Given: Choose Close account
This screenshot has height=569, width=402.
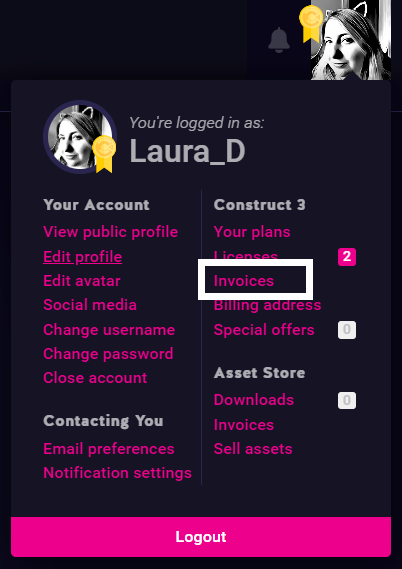Looking at the screenshot, I should [x=95, y=378].
